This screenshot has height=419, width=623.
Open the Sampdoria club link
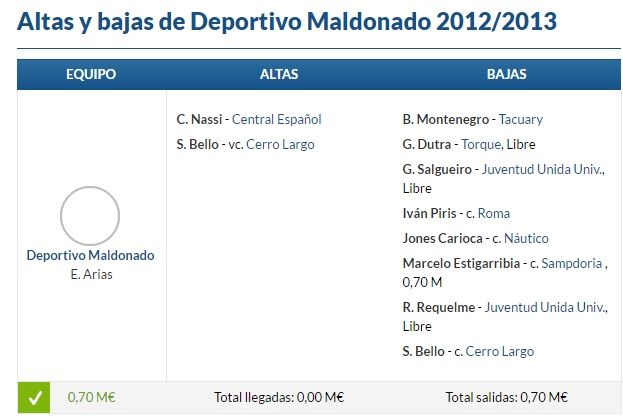[x=572, y=264]
